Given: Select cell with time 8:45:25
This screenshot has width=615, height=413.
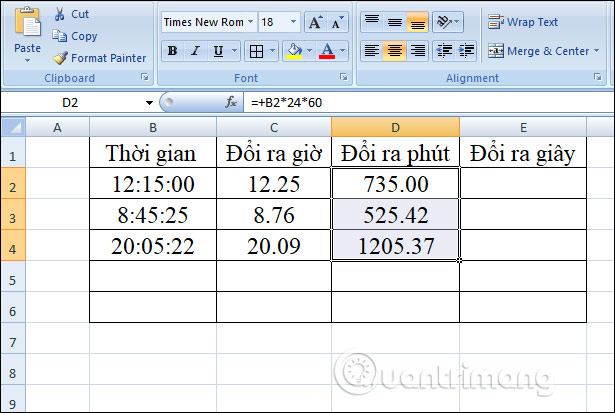Looking at the screenshot, I should point(153,215).
